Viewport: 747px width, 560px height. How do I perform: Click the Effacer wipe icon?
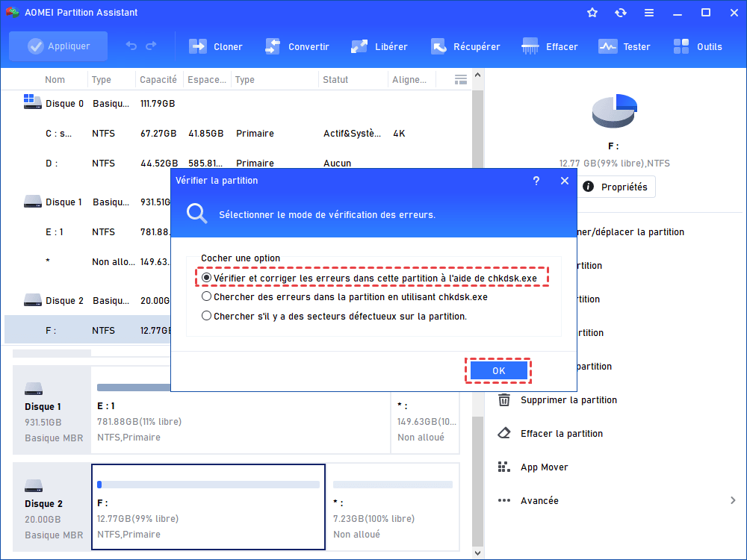coord(531,46)
